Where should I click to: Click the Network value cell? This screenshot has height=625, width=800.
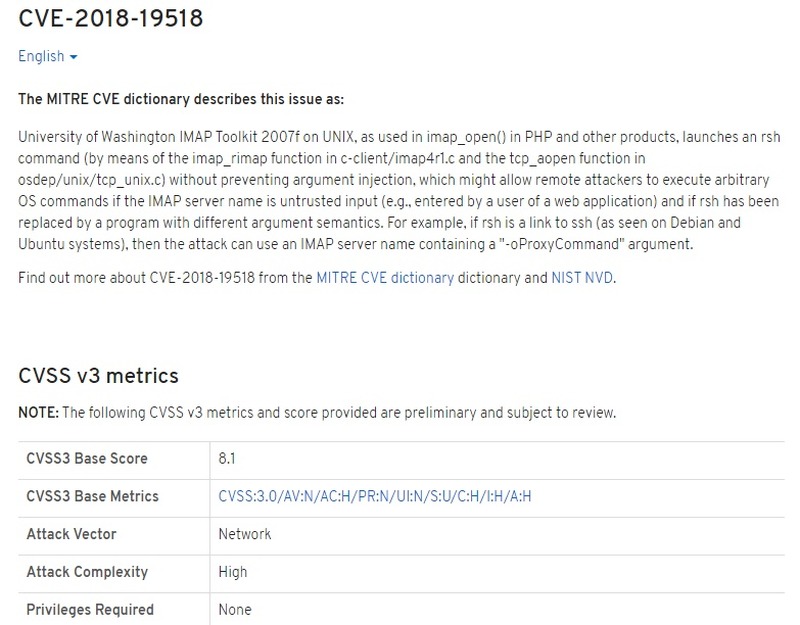(x=245, y=534)
